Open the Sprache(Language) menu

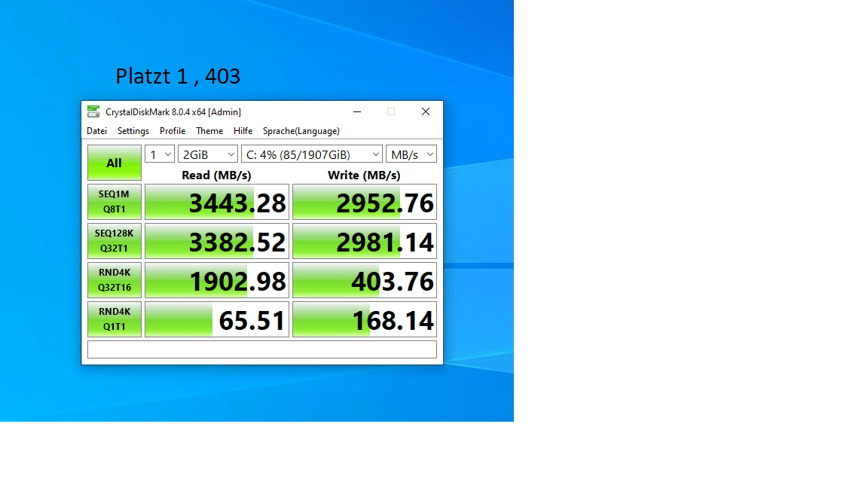pyautogui.click(x=301, y=131)
